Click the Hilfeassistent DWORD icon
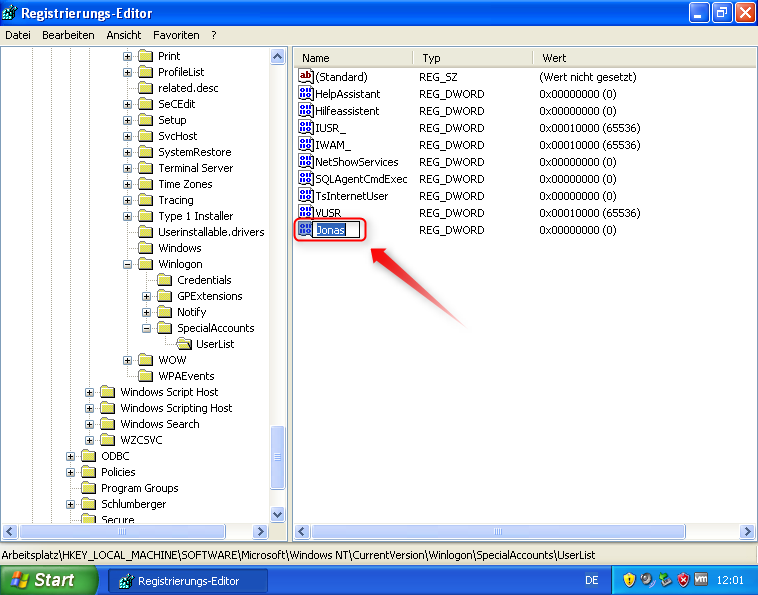 pyautogui.click(x=306, y=110)
